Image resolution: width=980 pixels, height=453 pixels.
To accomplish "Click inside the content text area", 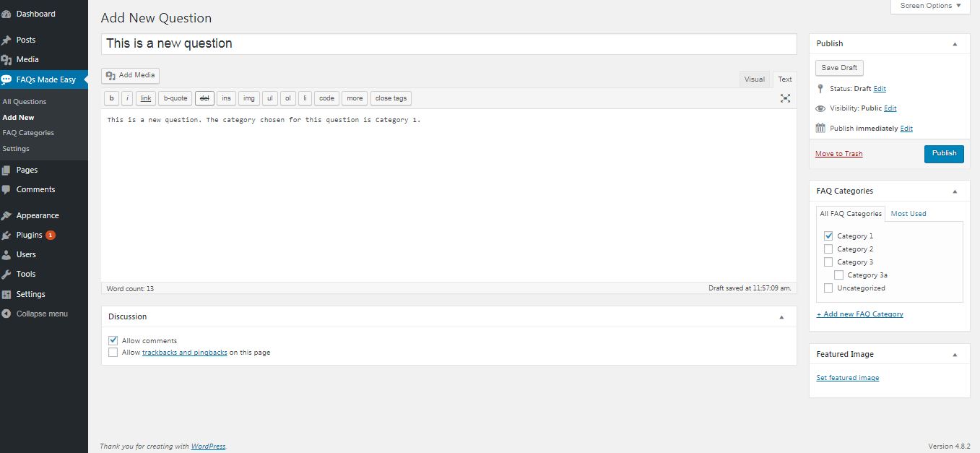I will click(448, 195).
